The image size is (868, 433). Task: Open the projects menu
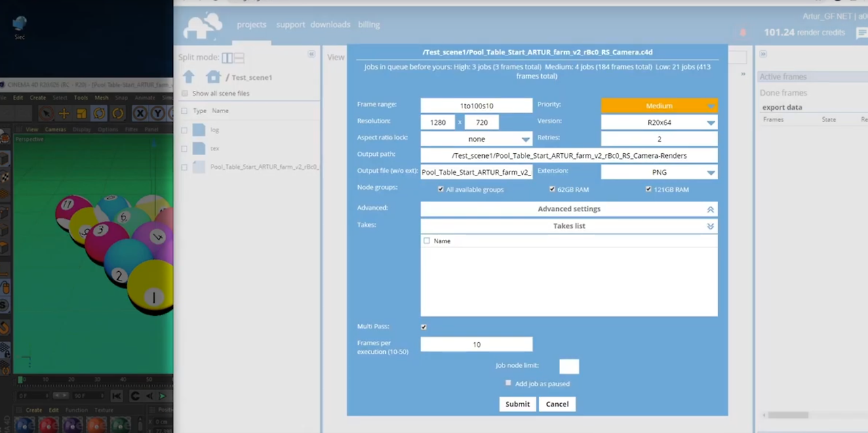[x=251, y=24]
